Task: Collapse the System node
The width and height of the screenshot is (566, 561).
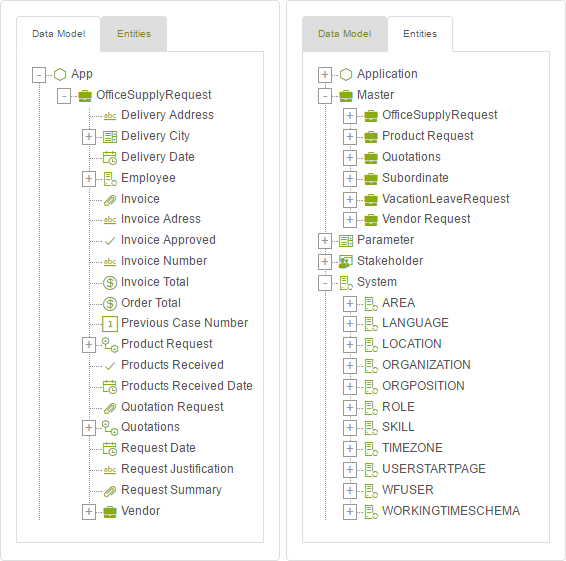Action: 325,283
